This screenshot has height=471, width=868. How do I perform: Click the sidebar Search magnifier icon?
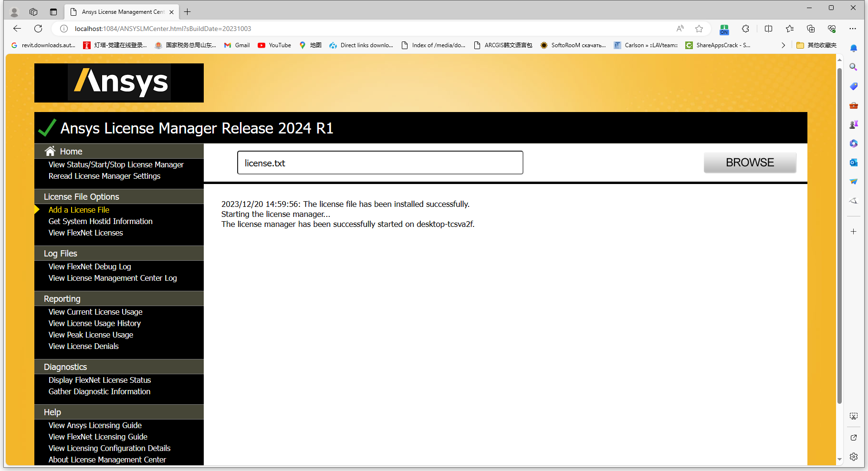coord(854,67)
